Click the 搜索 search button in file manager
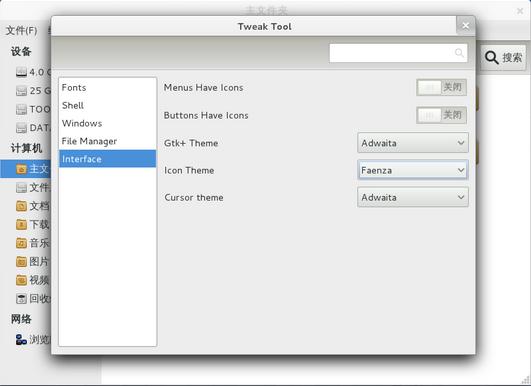The width and height of the screenshot is (531, 386). click(x=503, y=58)
